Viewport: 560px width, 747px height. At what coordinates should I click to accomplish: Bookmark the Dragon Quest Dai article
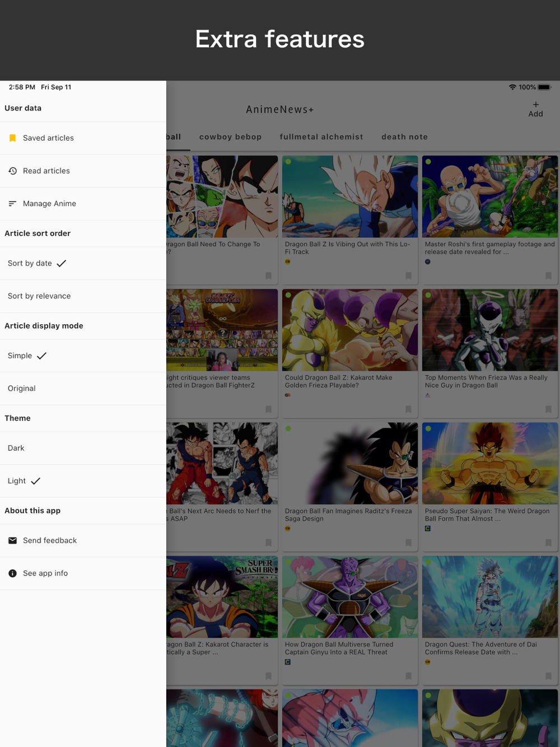pos(548,676)
